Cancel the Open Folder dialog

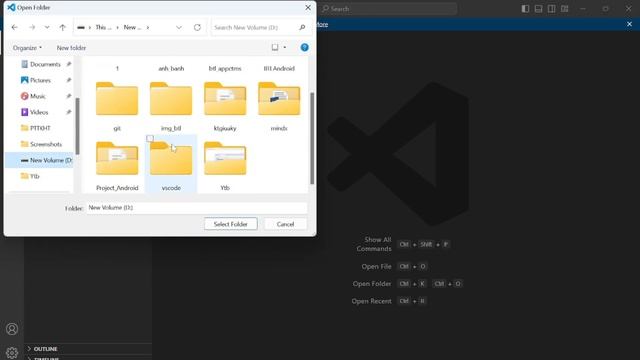point(285,224)
